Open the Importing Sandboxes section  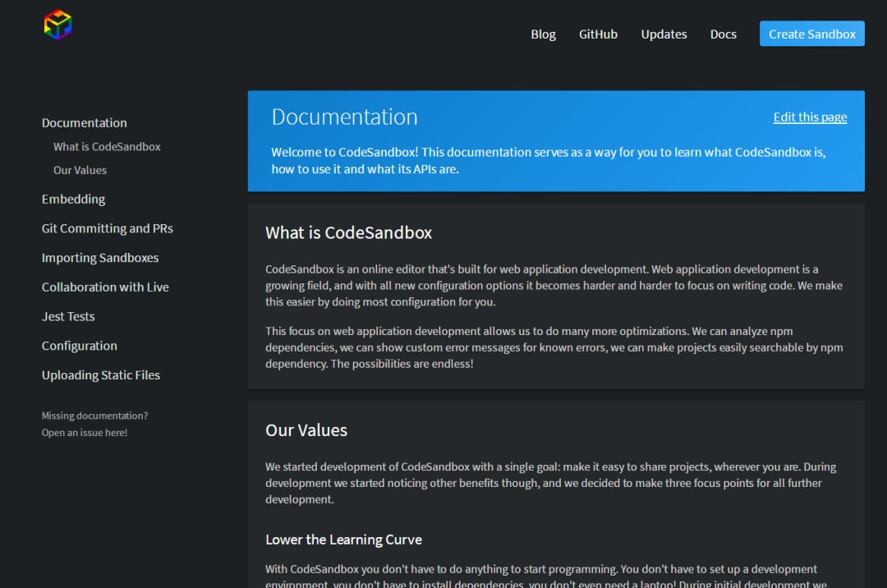click(100, 258)
